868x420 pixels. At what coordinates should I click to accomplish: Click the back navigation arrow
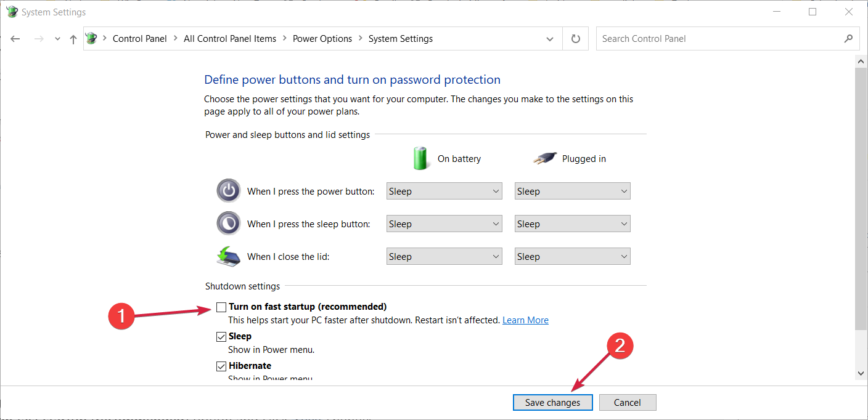pos(15,39)
